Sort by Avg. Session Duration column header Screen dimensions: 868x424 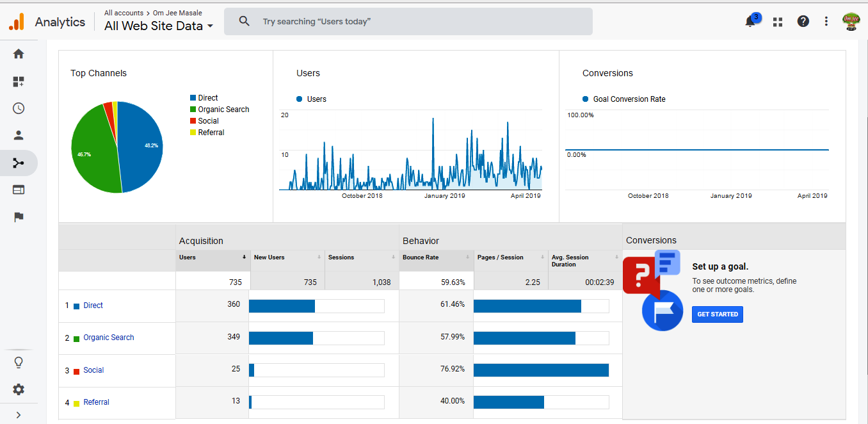[x=585, y=261]
